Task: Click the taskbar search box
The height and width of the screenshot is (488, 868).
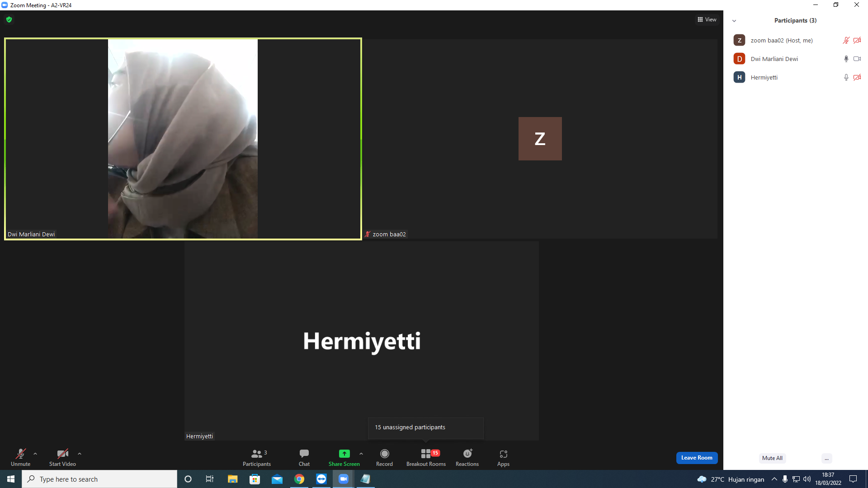Action: [x=99, y=479]
